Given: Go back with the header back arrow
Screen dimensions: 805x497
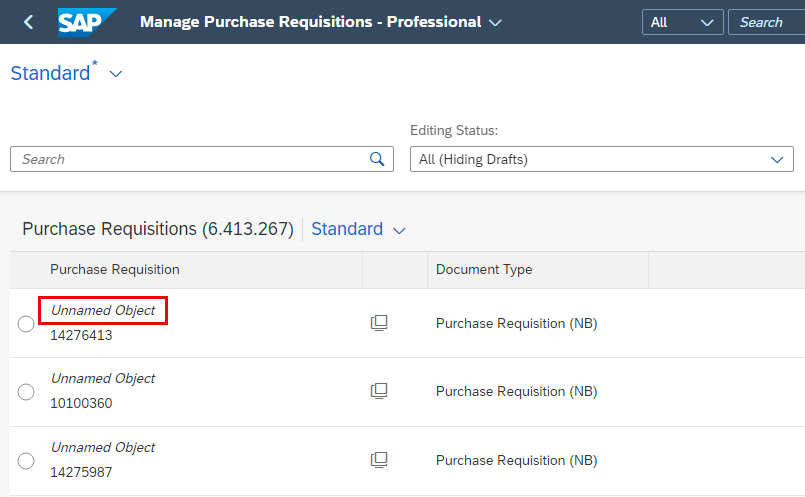Looking at the screenshot, I should pyautogui.click(x=29, y=22).
